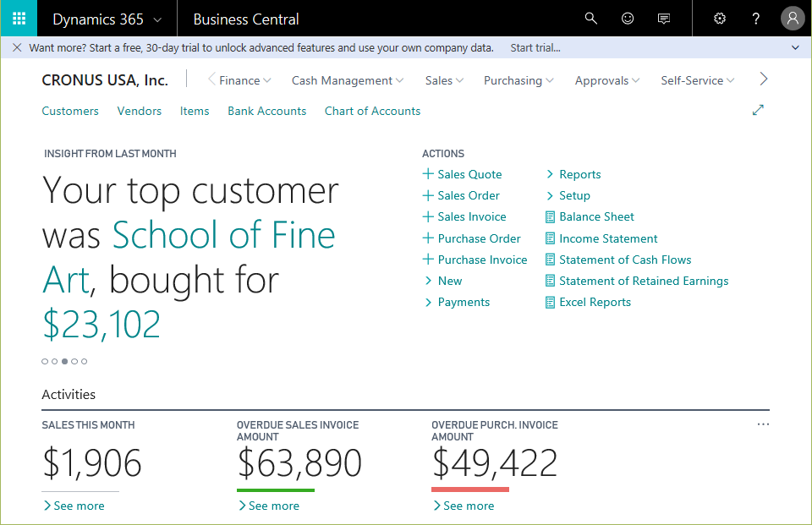Open Chart of Accounts link

point(372,111)
